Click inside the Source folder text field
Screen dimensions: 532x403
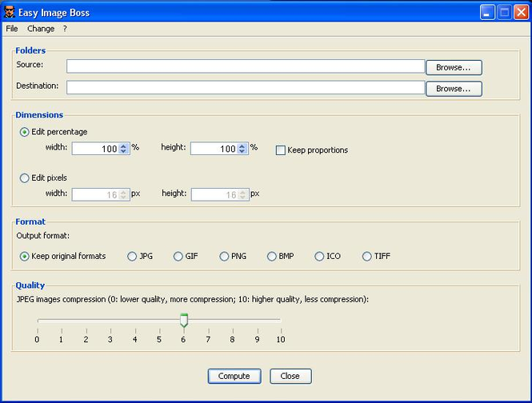coord(245,66)
